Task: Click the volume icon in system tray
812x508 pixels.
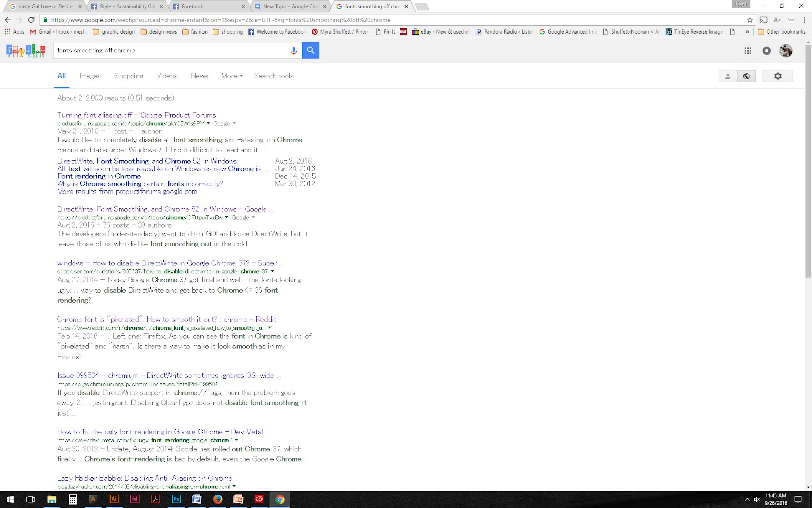Action: tap(757, 499)
